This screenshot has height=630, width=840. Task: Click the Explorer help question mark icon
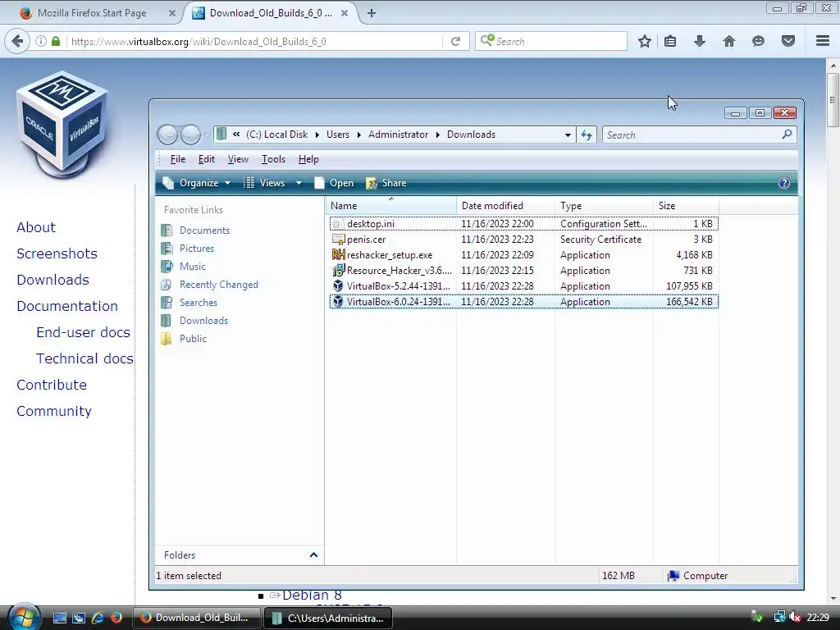click(783, 183)
